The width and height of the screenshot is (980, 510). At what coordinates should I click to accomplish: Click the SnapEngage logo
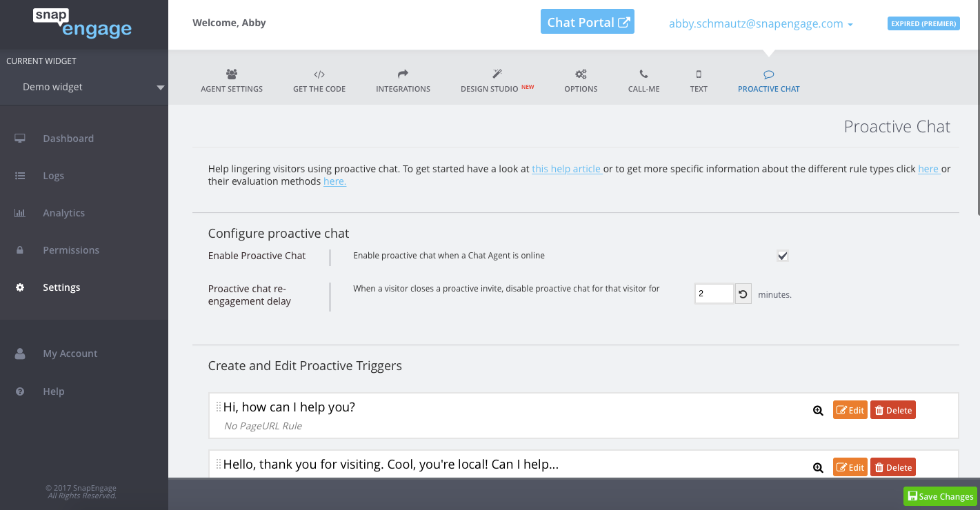click(83, 23)
